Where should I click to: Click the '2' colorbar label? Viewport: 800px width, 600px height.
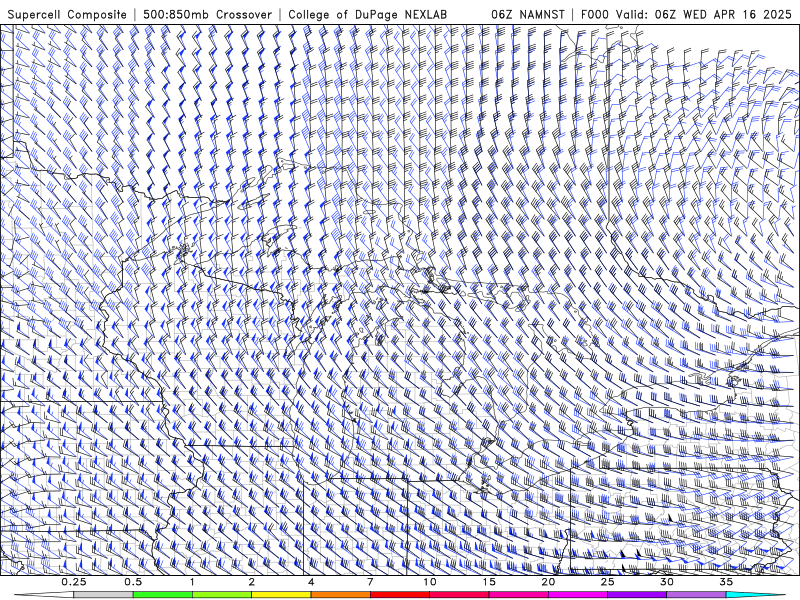[252, 582]
